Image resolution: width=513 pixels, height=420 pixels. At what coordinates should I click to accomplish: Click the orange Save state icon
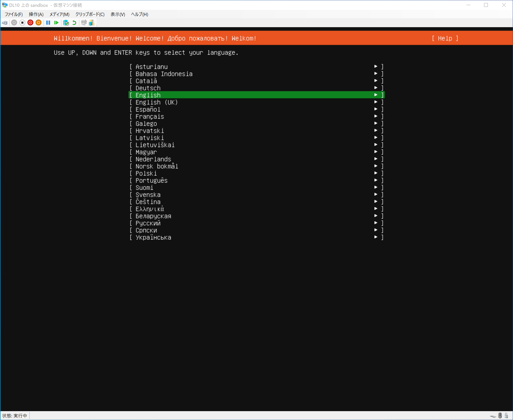point(38,23)
